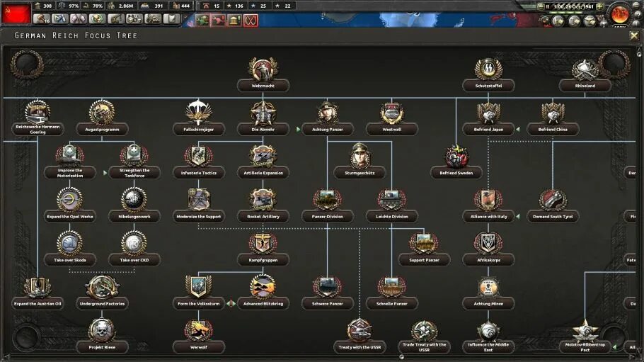Choose the Befriend China focus

[x=553, y=118]
